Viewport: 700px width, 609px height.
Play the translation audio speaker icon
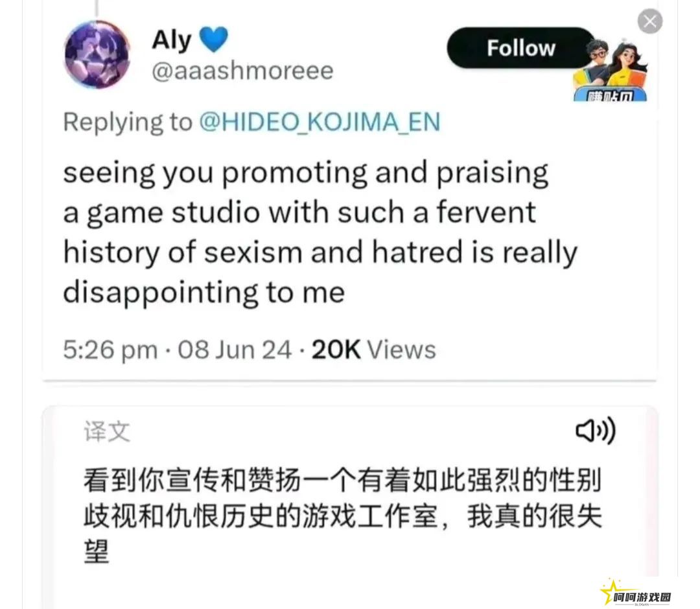point(596,431)
